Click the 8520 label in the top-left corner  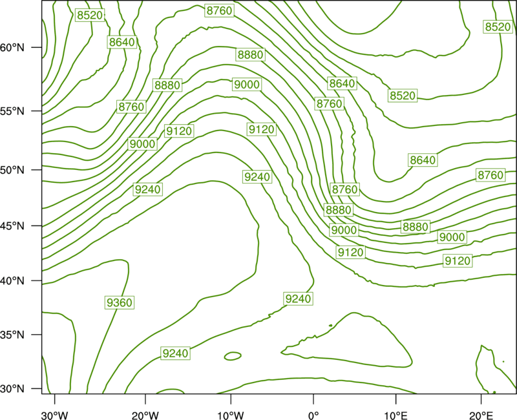(90, 15)
